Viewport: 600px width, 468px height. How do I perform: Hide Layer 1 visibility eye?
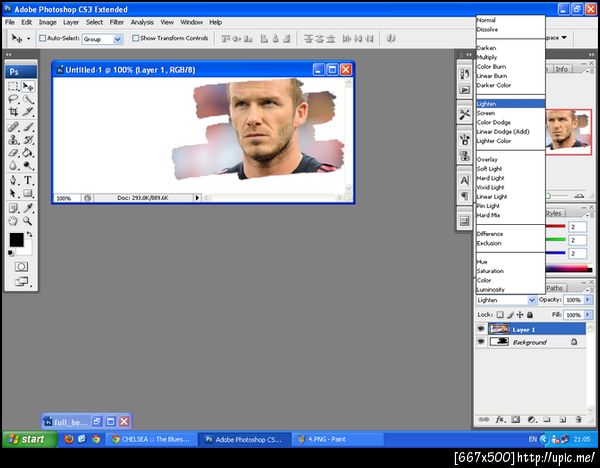coord(481,329)
